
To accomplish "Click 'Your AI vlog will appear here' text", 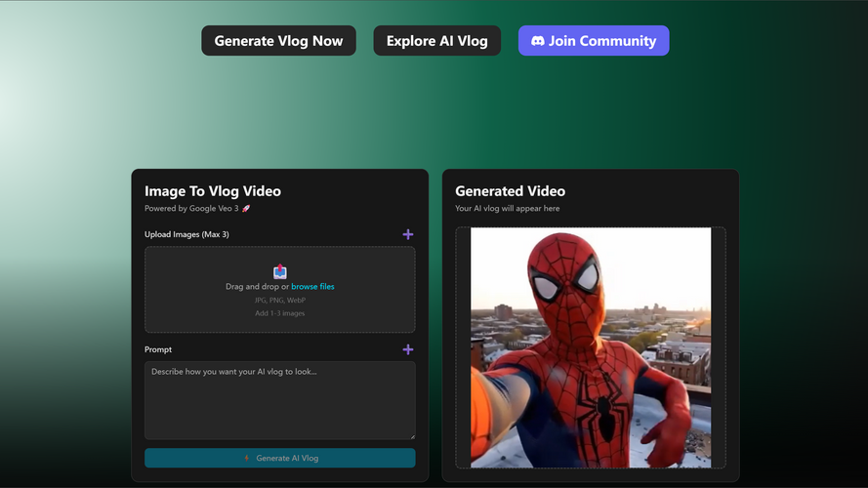I will coord(507,209).
